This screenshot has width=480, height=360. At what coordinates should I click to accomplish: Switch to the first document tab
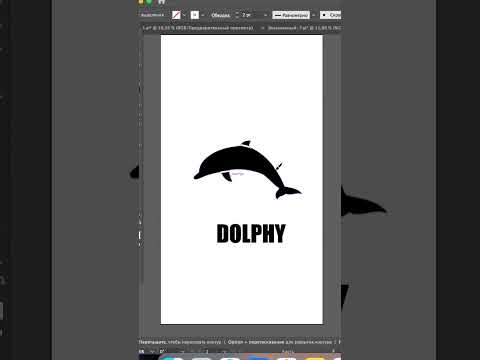pyautogui.click(x=198, y=28)
